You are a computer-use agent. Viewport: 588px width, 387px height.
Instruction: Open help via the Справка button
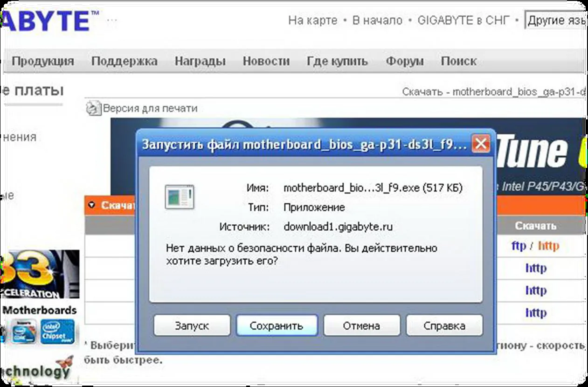(x=444, y=325)
